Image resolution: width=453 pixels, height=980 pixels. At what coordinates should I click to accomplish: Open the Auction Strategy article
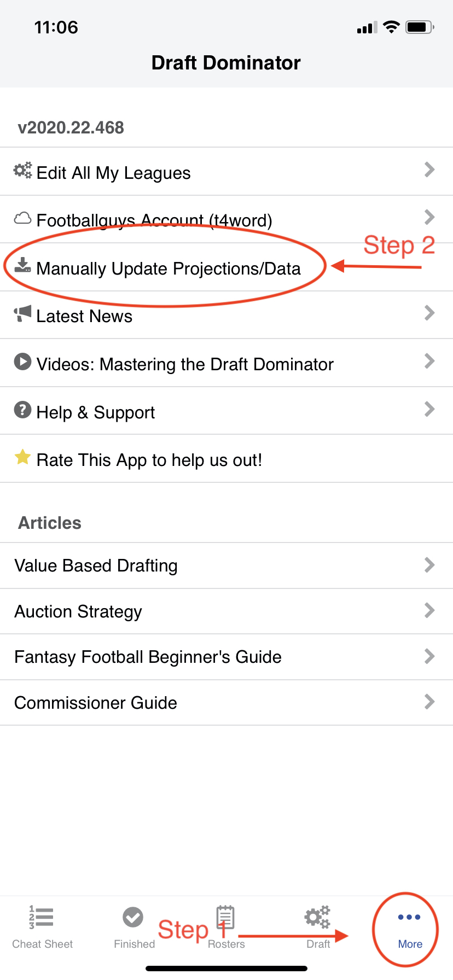[x=78, y=611]
